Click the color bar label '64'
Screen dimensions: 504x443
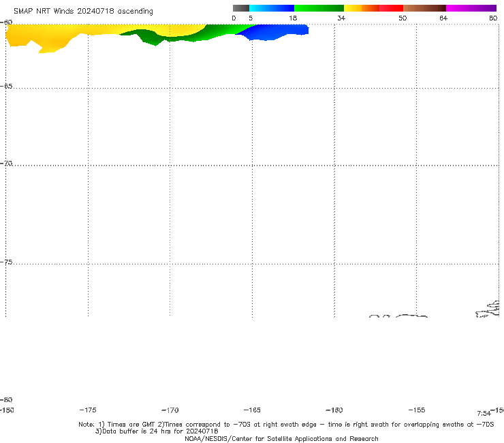pos(443,18)
